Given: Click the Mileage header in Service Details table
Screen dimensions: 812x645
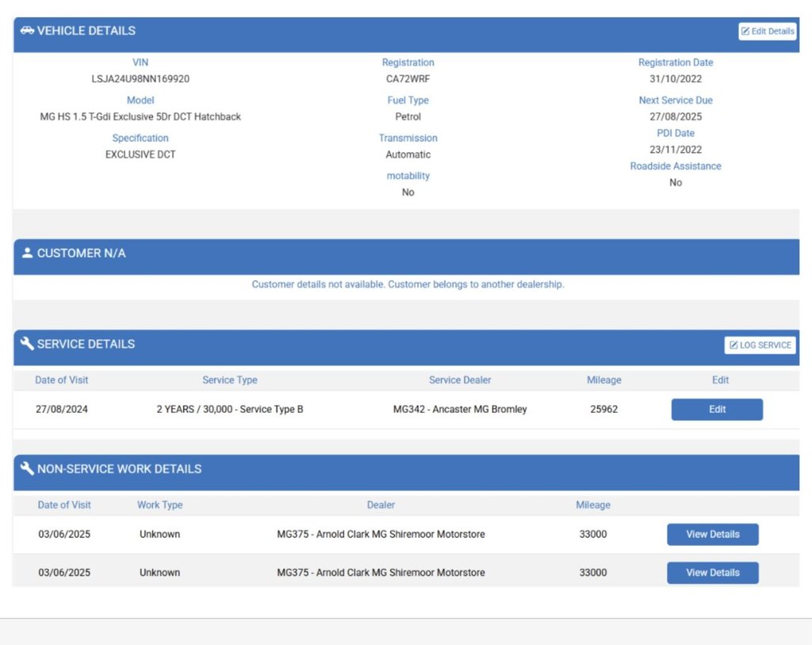Looking at the screenshot, I should tap(603, 380).
